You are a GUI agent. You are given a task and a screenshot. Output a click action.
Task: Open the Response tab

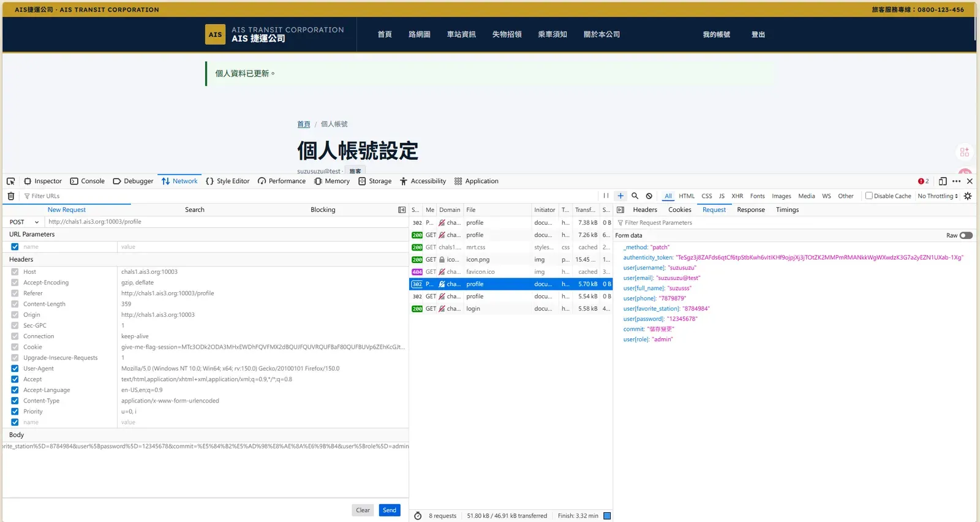coord(751,210)
